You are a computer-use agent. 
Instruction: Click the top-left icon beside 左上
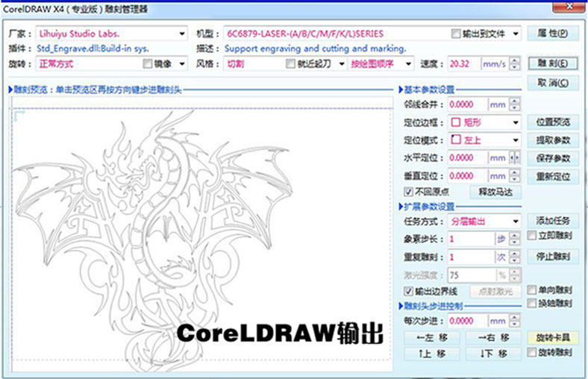[x=456, y=140]
